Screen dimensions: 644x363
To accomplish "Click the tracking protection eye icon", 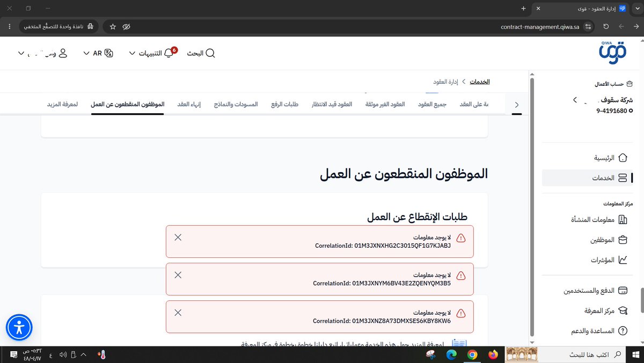I will 127,26.
